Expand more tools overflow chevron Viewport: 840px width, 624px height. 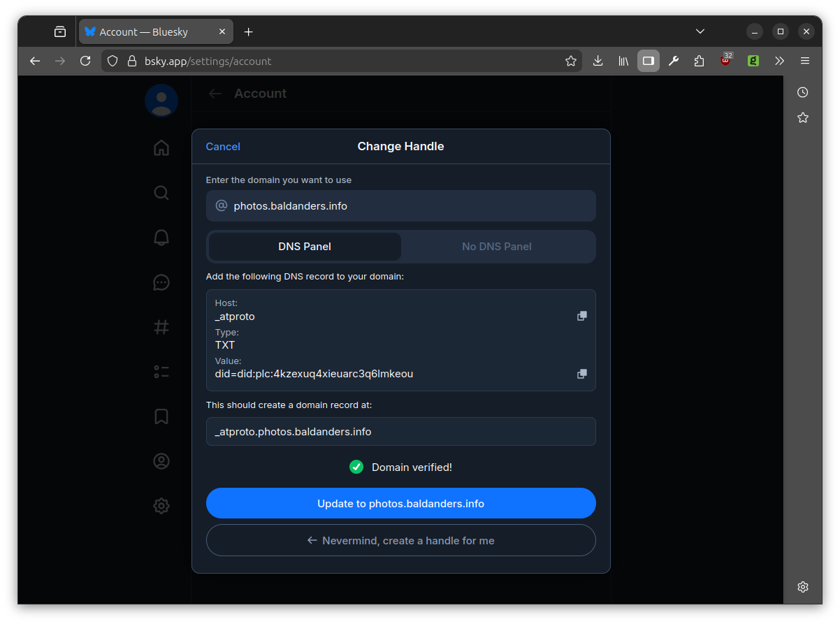point(779,61)
